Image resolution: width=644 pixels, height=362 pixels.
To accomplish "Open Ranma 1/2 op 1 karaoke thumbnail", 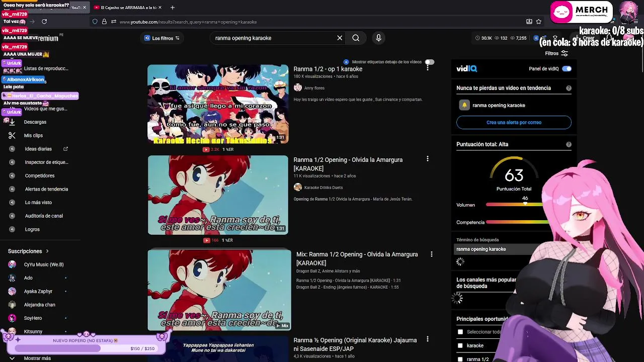I will click(x=218, y=104).
